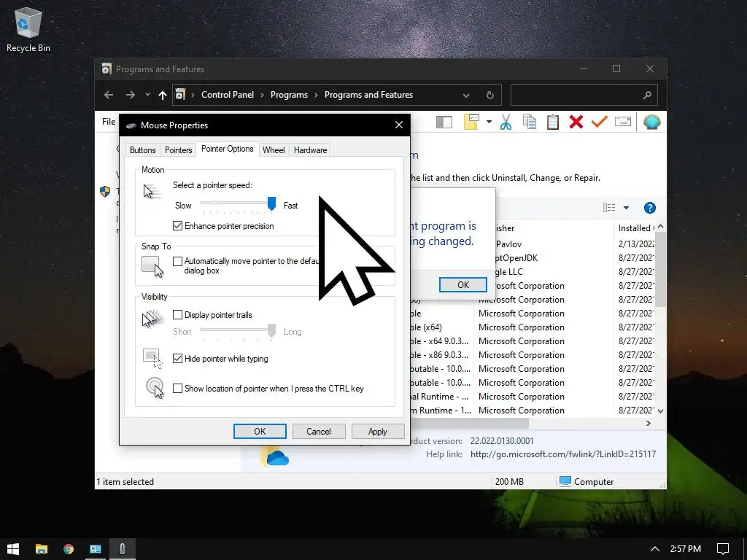Viewport: 747px width, 560px height.
Task: Click the Refresh icon in address bar
Action: click(x=489, y=96)
